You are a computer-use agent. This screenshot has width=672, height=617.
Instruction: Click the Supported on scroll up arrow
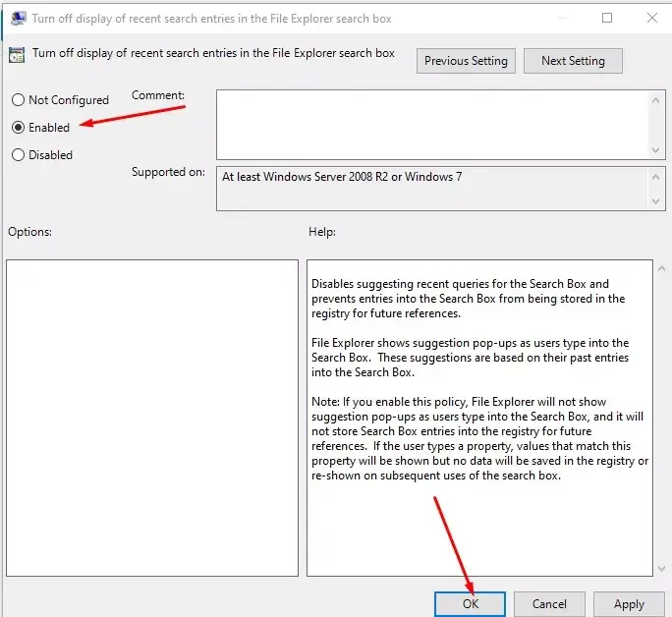pyautogui.click(x=655, y=177)
